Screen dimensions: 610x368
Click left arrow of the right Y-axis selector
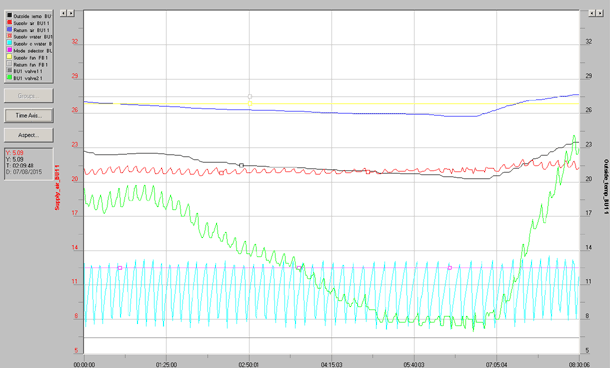(x=592, y=13)
